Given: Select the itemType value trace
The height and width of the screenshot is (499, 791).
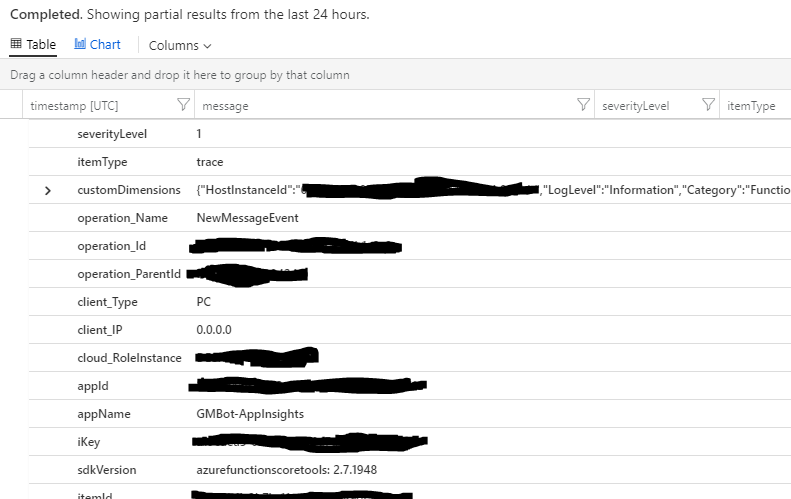Looking at the screenshot, I should (x=210, y=162).
